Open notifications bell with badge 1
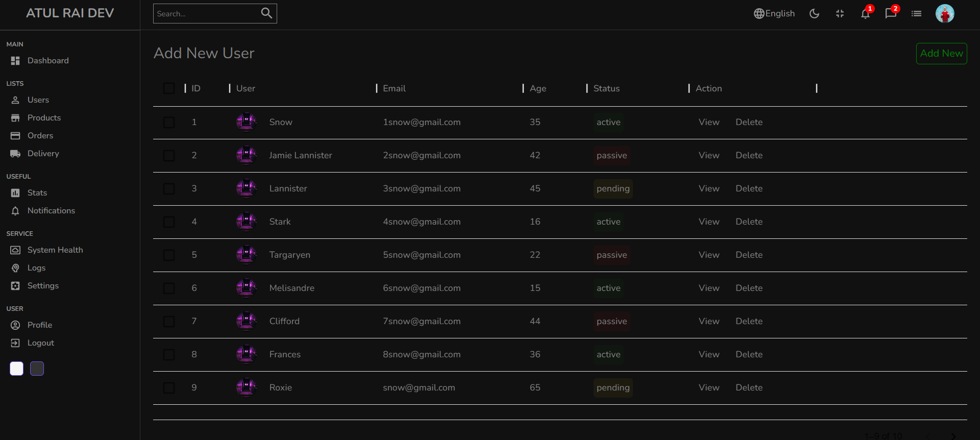The image size is (980, 440). coord(866,13)
